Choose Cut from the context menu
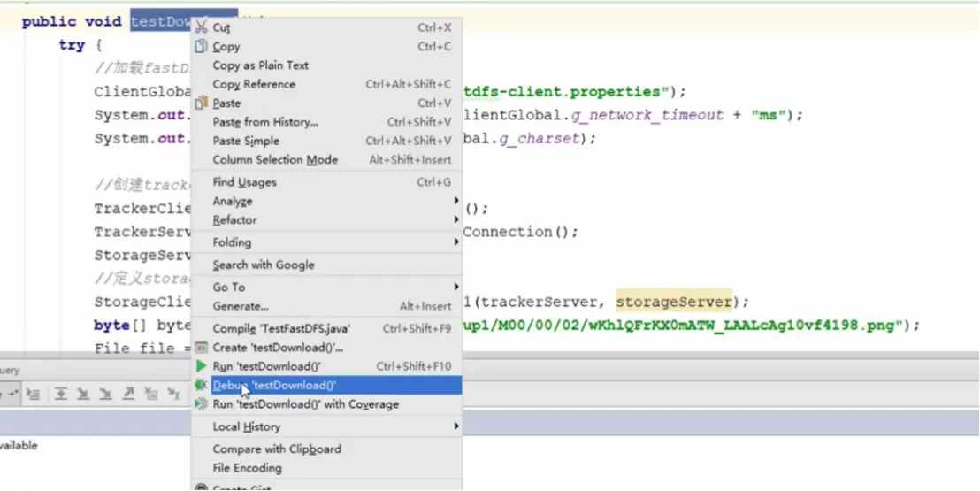 point(327,27)
